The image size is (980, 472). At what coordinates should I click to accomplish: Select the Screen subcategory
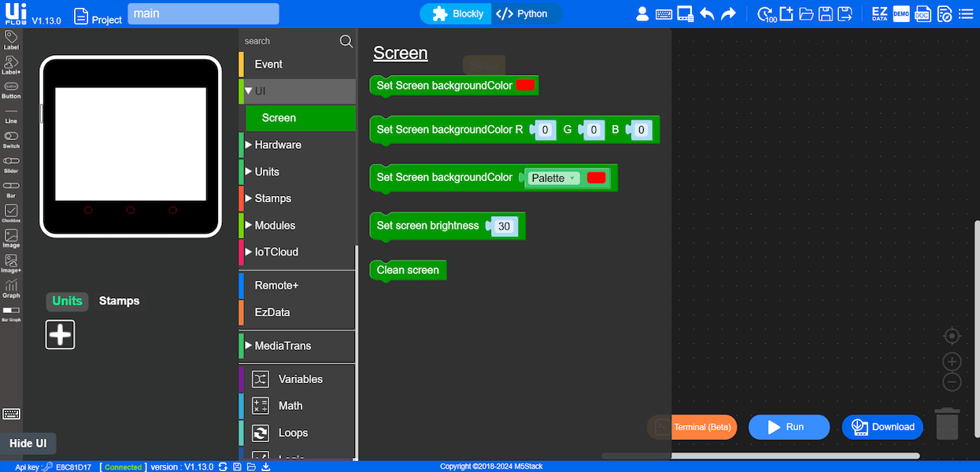pos(301,118)
